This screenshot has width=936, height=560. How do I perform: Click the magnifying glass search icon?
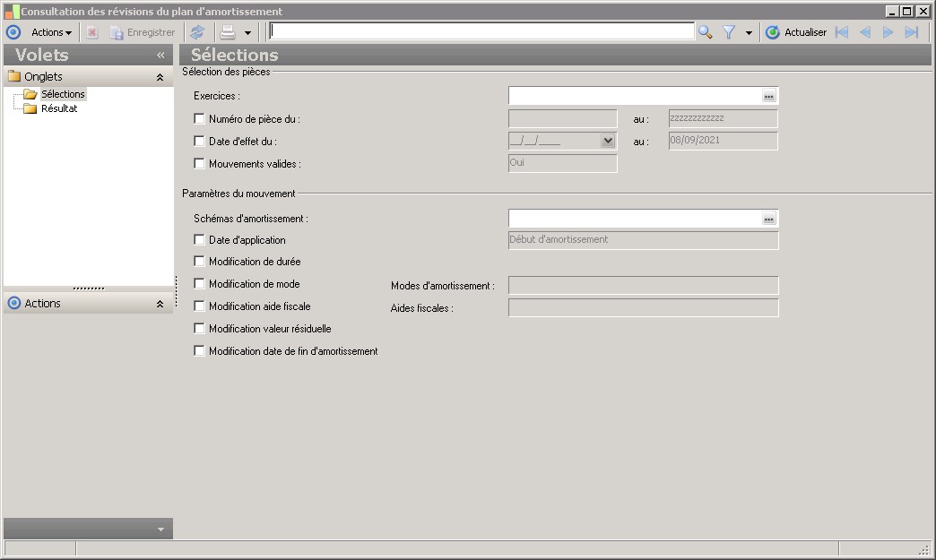706,32
